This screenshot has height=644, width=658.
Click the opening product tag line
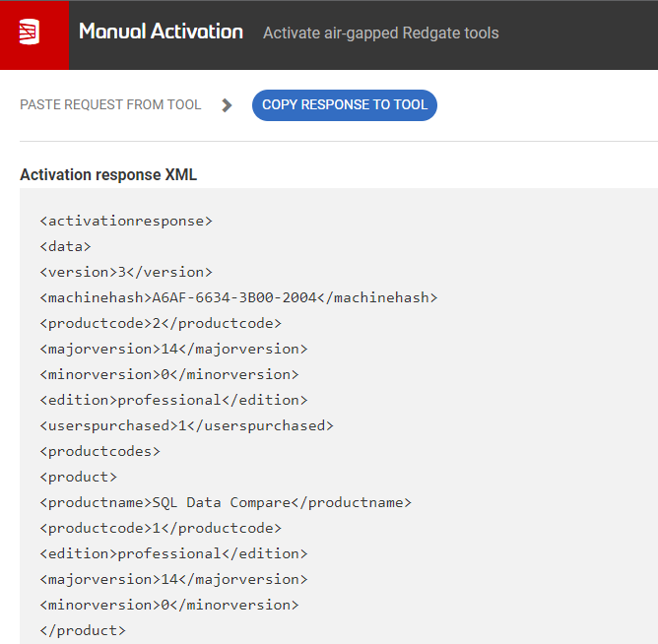[78, 477]
